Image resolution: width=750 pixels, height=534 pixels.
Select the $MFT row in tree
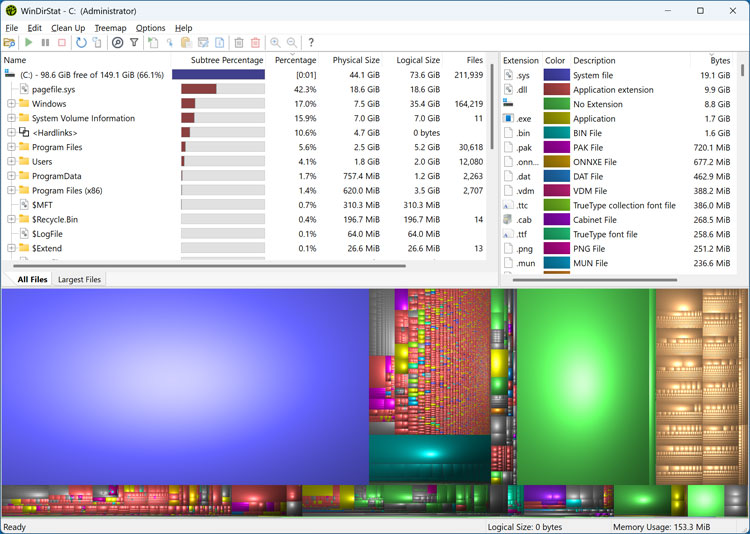coord(243,205)
